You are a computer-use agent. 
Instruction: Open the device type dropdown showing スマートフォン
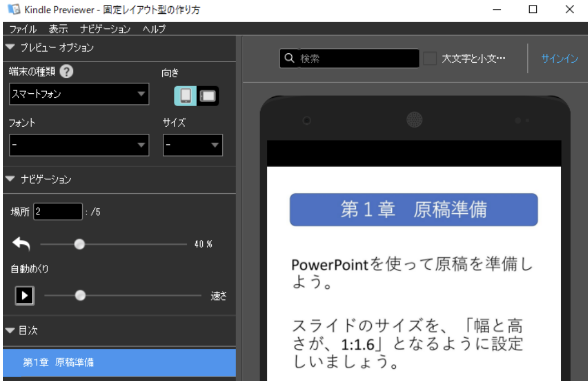(79, 94)
